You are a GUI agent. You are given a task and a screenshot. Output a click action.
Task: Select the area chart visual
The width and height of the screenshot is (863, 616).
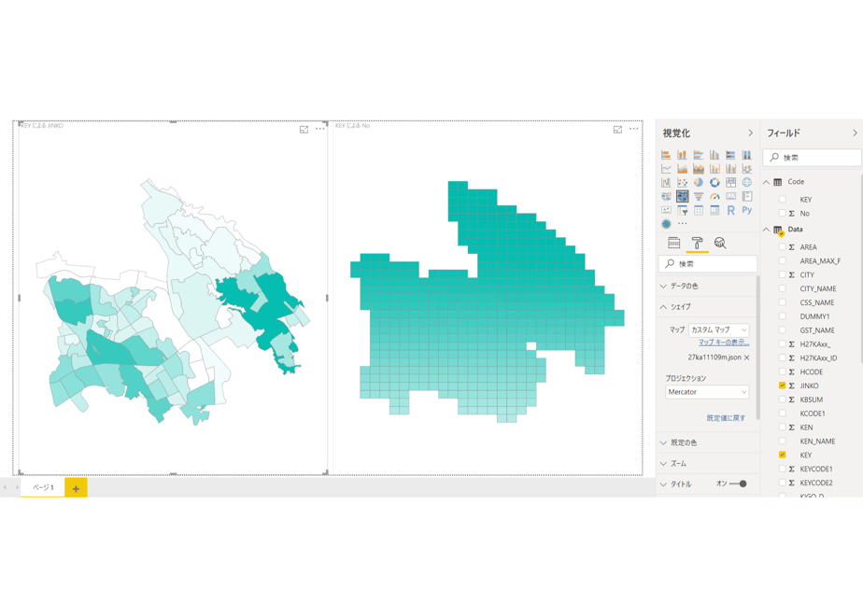[x=682, y=169]
